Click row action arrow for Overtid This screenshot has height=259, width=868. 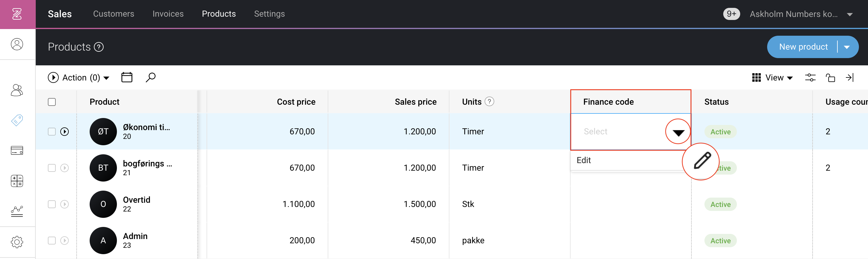65,205
